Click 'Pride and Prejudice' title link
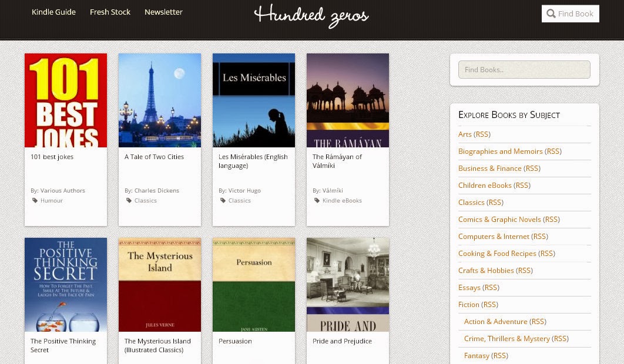This screenshot has height=364, width=624. [x=342, y=341]
